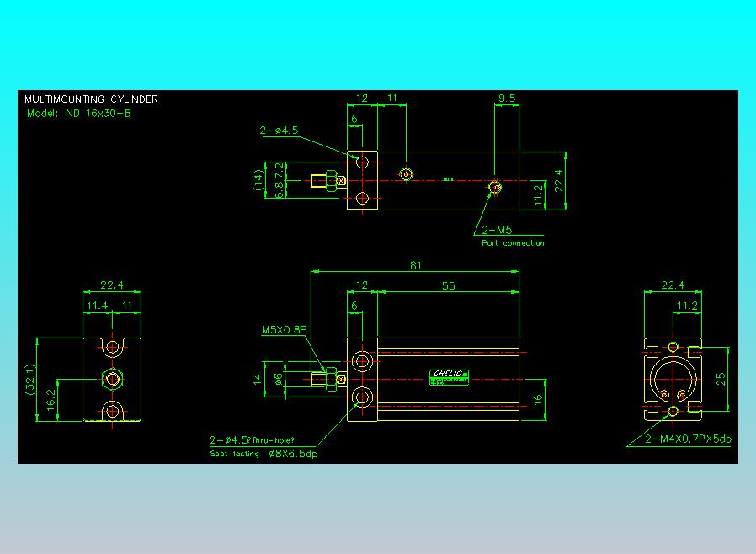
Task: Select the "ø6" rod diameter dimension
Action: (278, 380)
